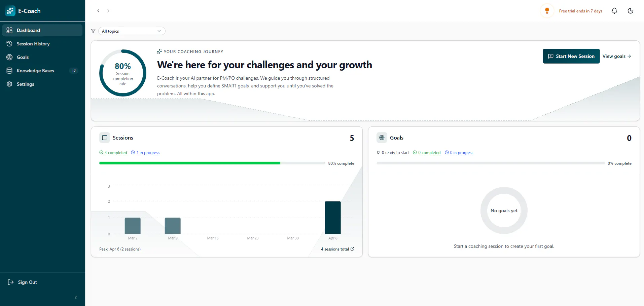Go back using the left arrow

(x=98, y=11)
